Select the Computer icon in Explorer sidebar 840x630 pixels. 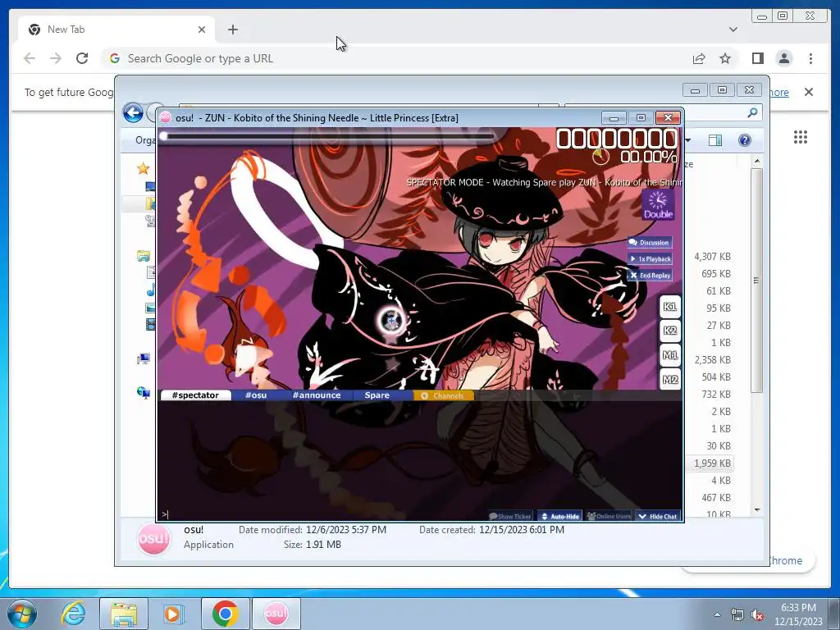point(143,359)
